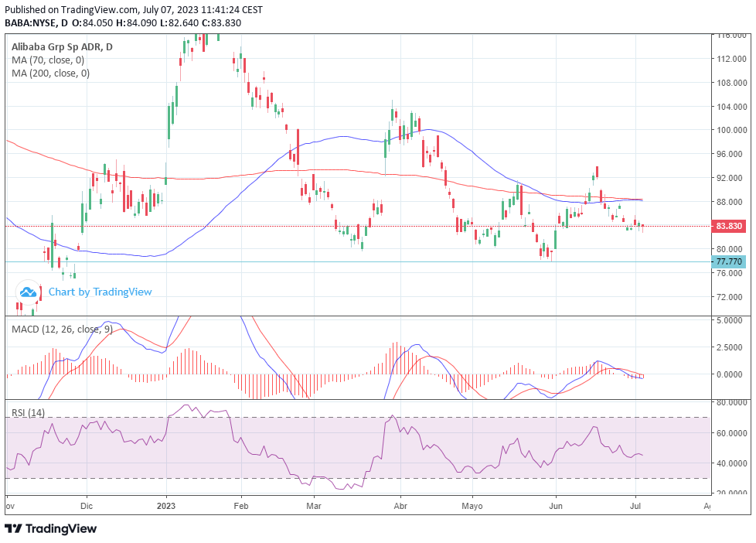Click the Mar label on the time axis
756x543 pixels.
tap(314, 506)
